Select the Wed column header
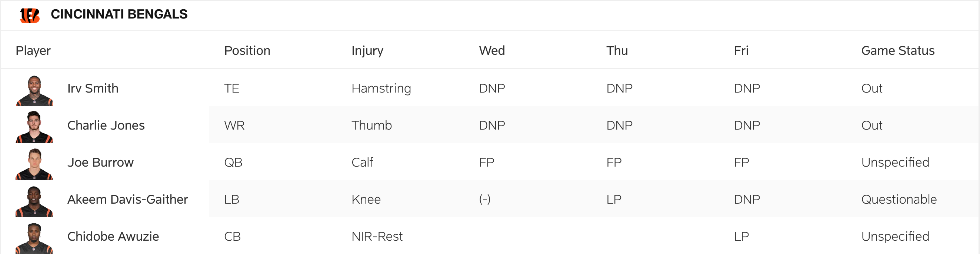Screen dimensions: 980x254 (x=491, y=51)
